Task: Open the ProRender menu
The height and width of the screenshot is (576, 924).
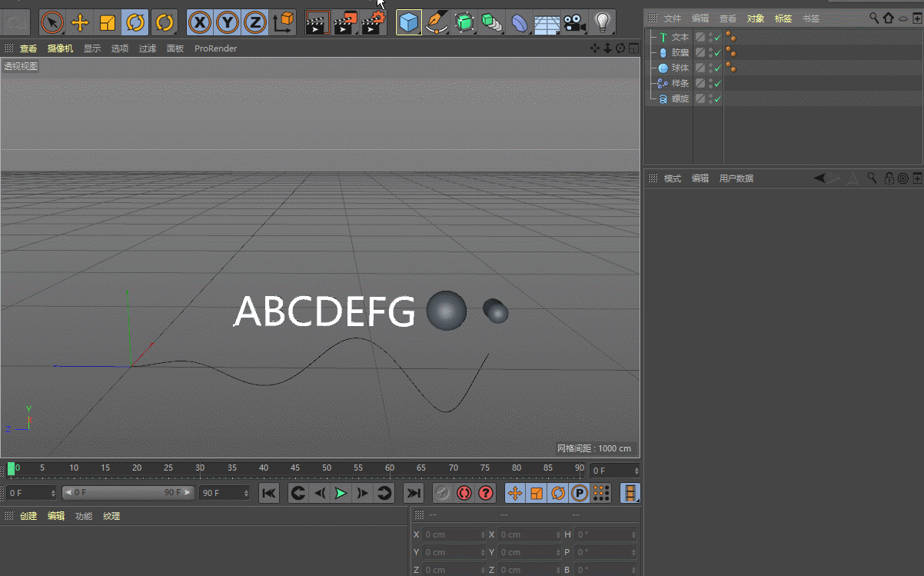Action: (x=215, y=48)
